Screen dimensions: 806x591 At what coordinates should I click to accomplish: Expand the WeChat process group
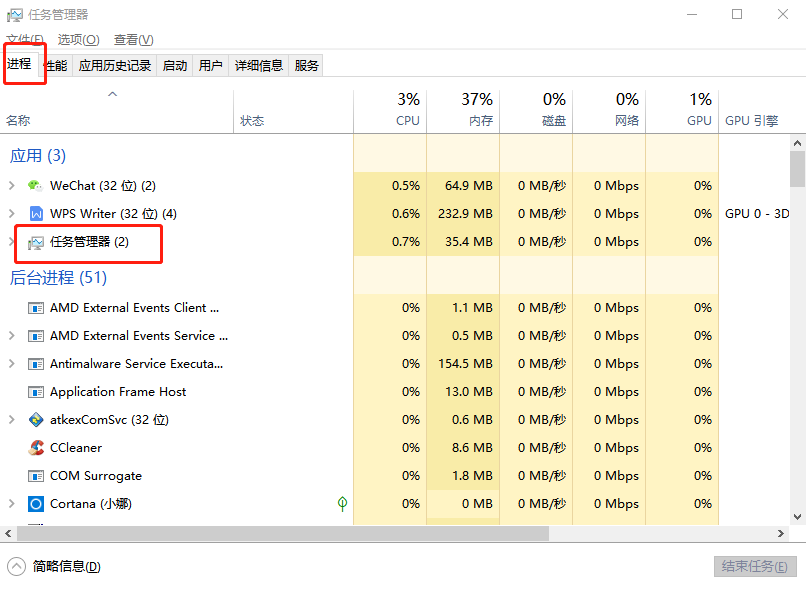(x=12, y=186)
